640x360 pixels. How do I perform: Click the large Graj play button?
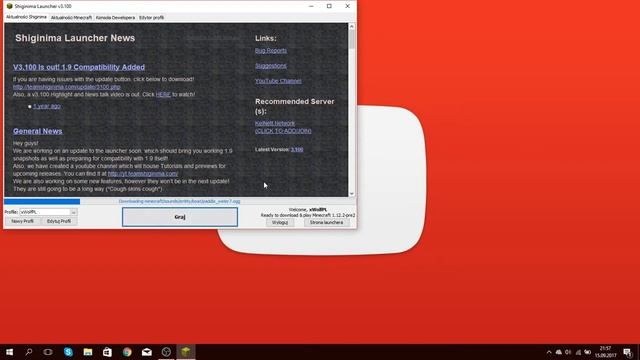180,217
